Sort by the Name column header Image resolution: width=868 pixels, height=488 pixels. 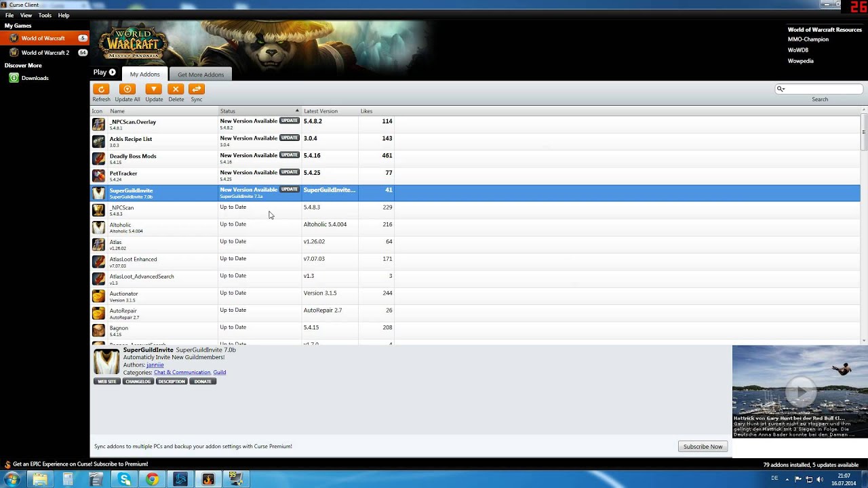[163, 111]
